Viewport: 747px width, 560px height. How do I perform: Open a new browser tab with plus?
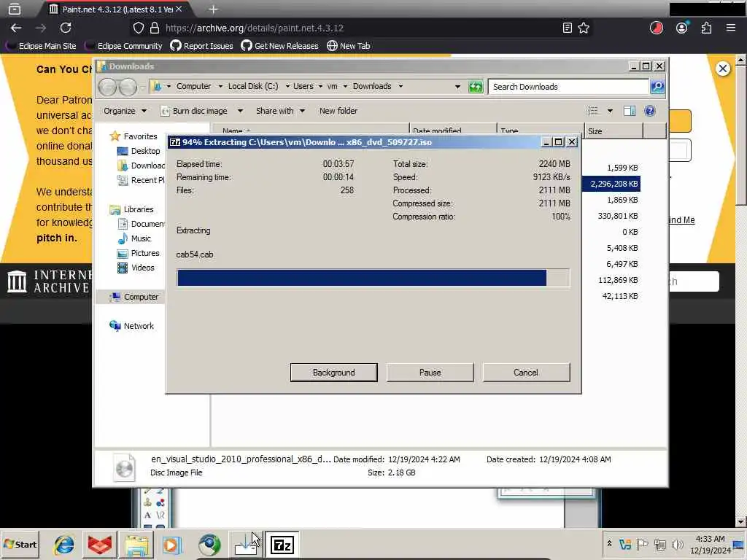(214, 9)
